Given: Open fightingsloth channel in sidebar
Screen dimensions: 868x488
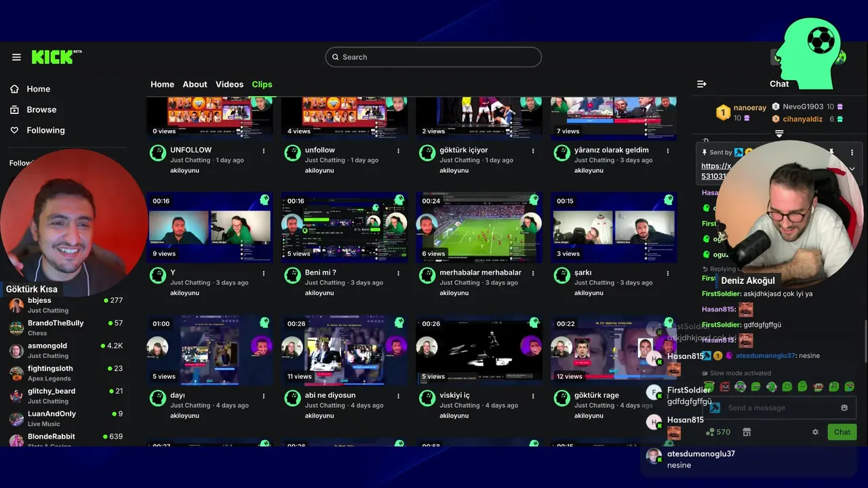Looking at the screenshot, I should 66,373.
